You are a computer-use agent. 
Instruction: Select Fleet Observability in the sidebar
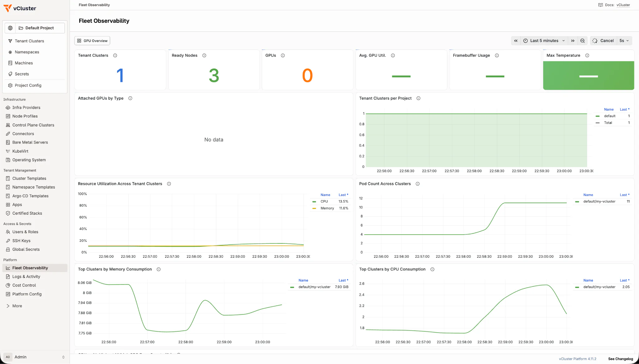pyautogui.click(x=35, y=268)
